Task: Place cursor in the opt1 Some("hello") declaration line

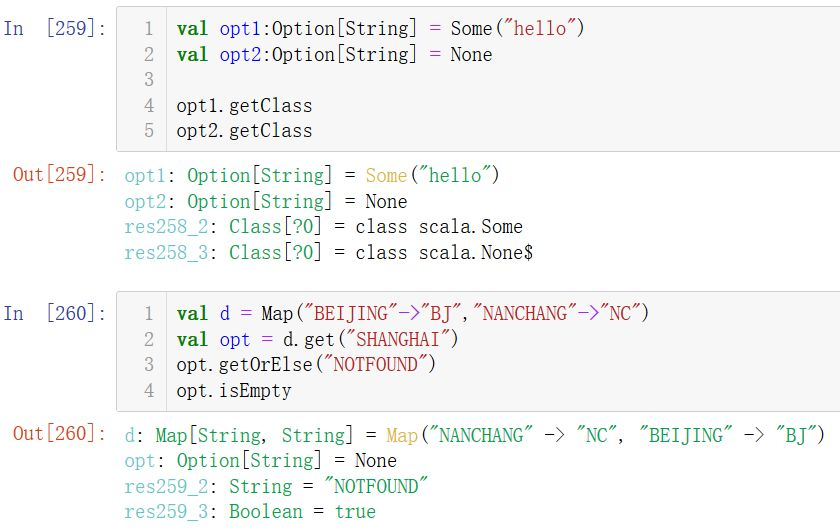Action: coord(380,29)
